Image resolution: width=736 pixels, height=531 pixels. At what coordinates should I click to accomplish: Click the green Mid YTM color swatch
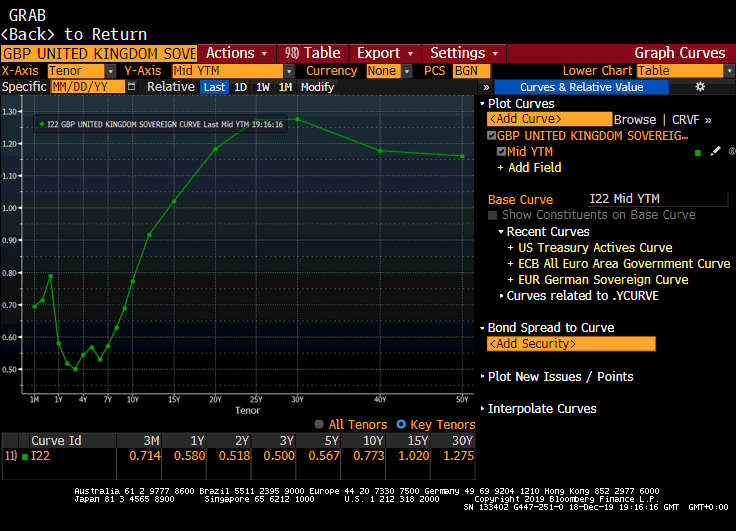pyautogui.click(x=697, y=152)
